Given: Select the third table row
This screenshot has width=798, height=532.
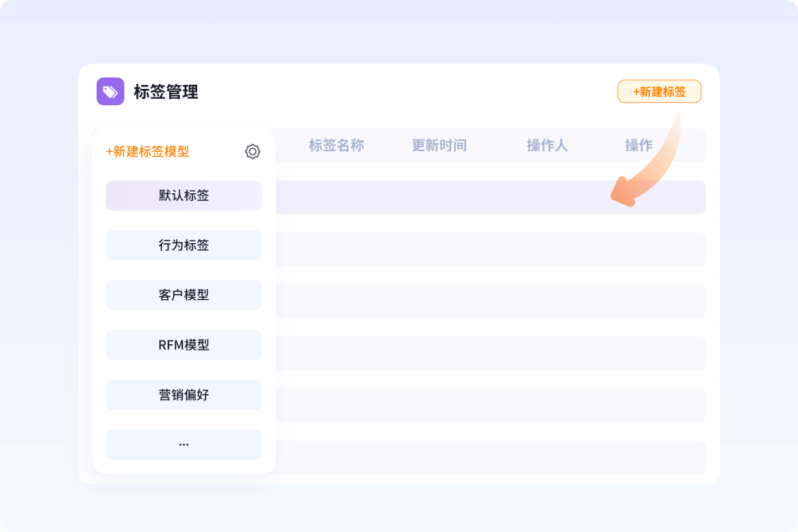Looking at the screenshot, I should [489, 301].
